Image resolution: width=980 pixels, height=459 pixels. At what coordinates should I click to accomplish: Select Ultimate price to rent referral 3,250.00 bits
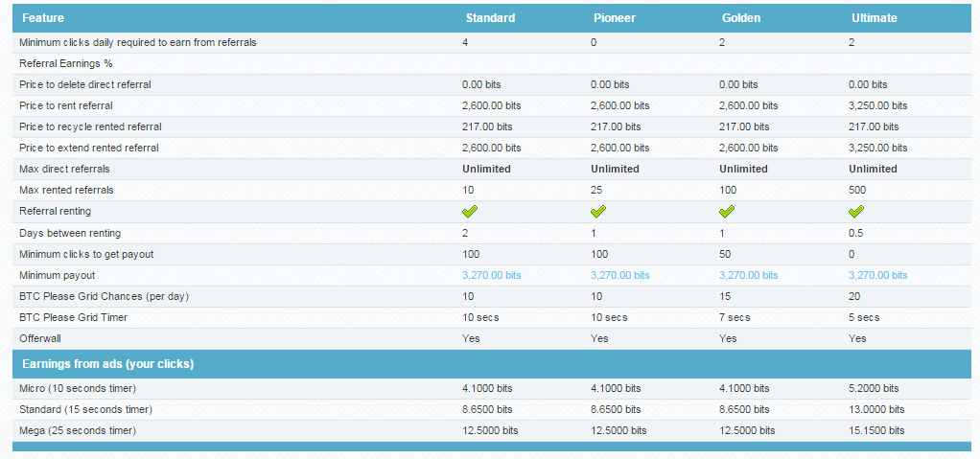coord(878,106)
